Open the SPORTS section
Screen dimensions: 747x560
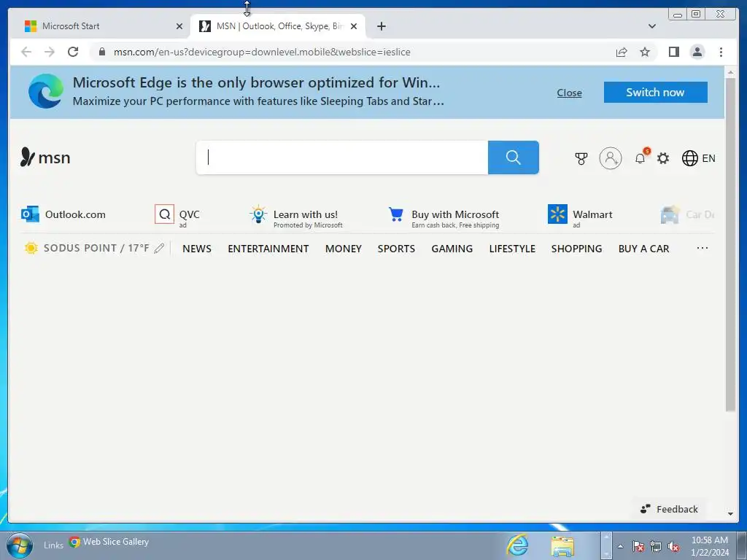[x=396, y=249]
